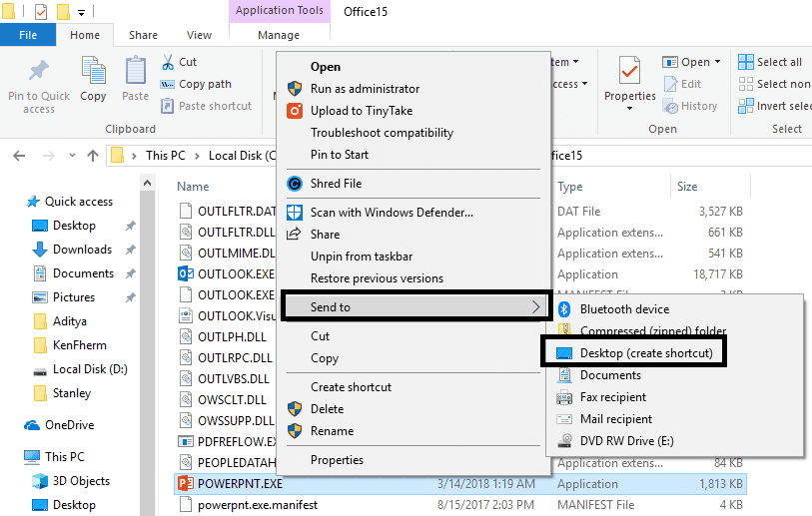Open Pictures in Quick access

click(x=74, y=297)
